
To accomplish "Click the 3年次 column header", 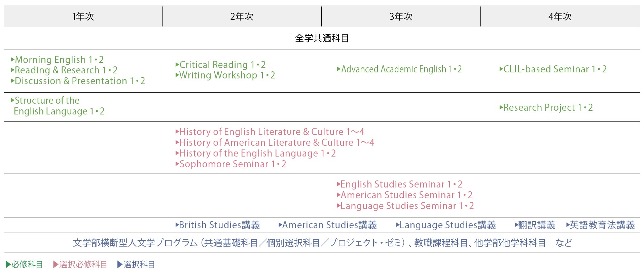I will [401, 16].
